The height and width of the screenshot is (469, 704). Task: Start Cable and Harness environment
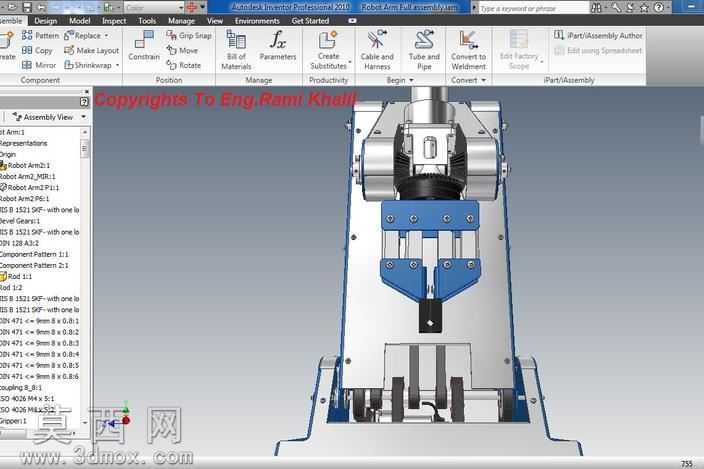coord(377,50)
